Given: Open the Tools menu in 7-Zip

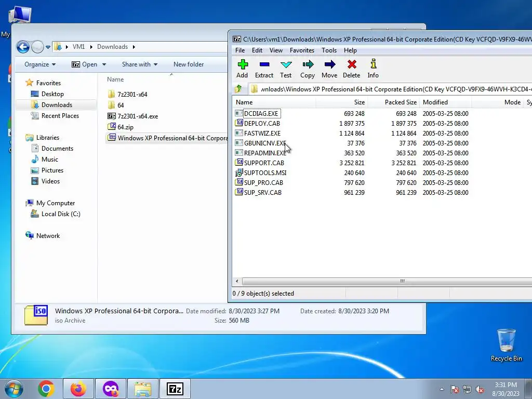Looking at the screenshot, I should (329, 50).
